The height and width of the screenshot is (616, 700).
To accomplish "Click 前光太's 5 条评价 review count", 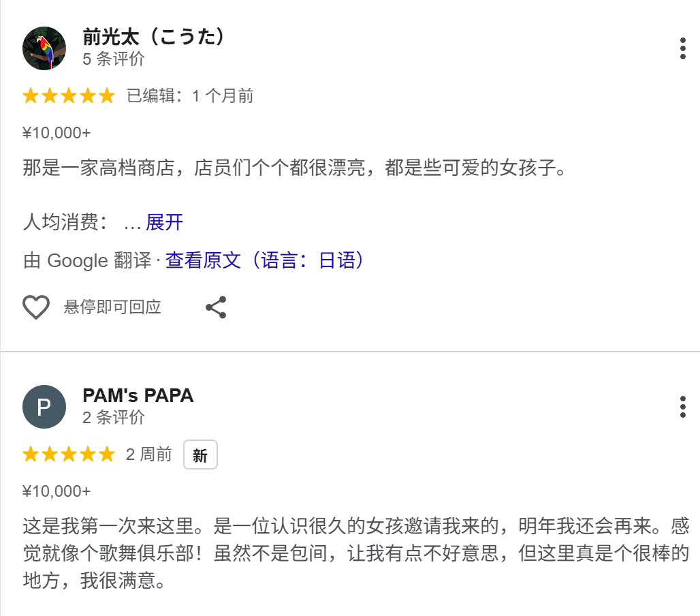I will coord(114,59).
